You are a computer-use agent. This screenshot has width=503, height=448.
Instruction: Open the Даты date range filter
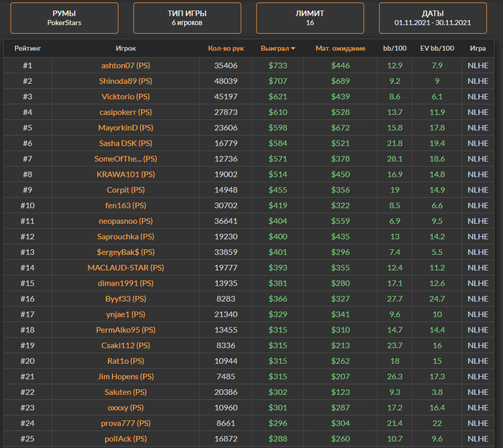click(433, 18)
